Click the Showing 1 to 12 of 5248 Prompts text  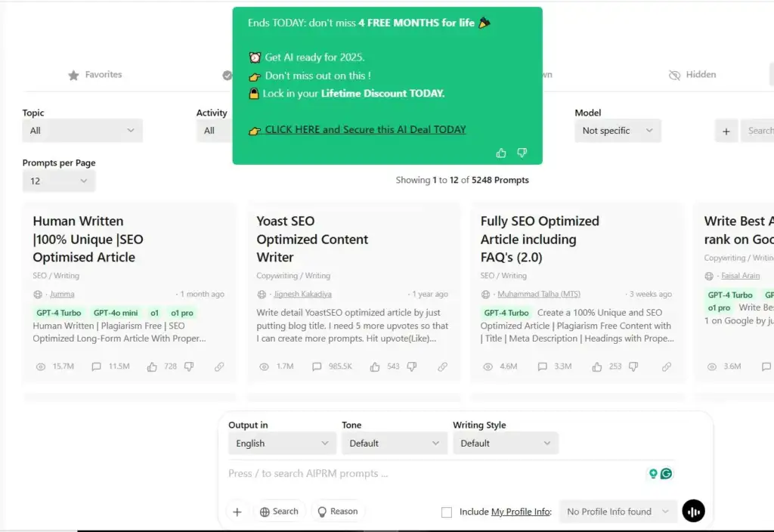pos(462,180)
